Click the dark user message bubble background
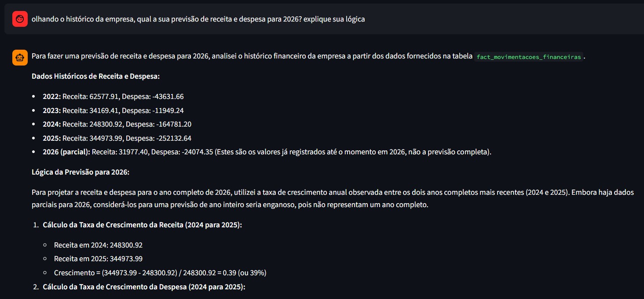644x299 pixels. pos(484,19)
